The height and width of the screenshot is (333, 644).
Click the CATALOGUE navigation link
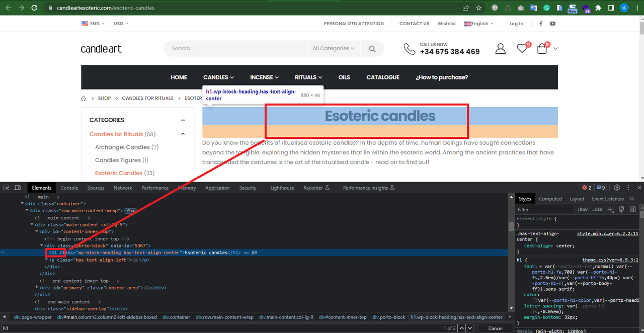pos(383,77)
